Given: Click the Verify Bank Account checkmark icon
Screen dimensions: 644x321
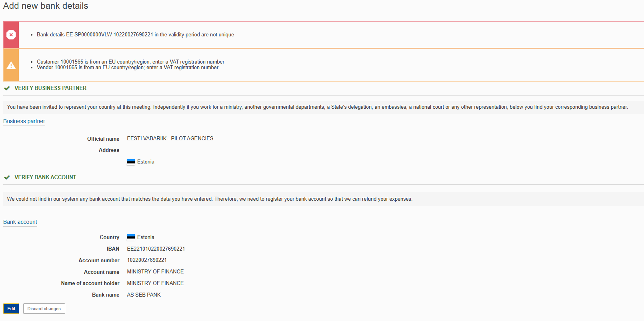Looking at the screenshot, I should click(7, 177).
